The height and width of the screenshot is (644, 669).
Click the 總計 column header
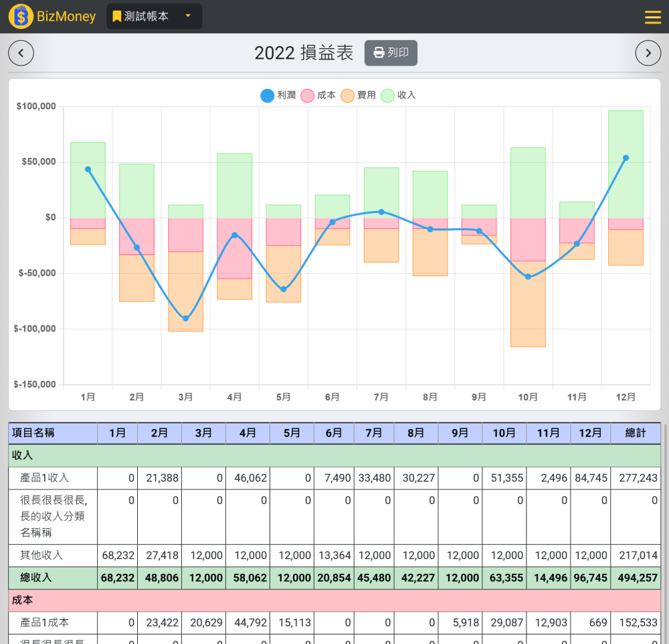[636, 433]
